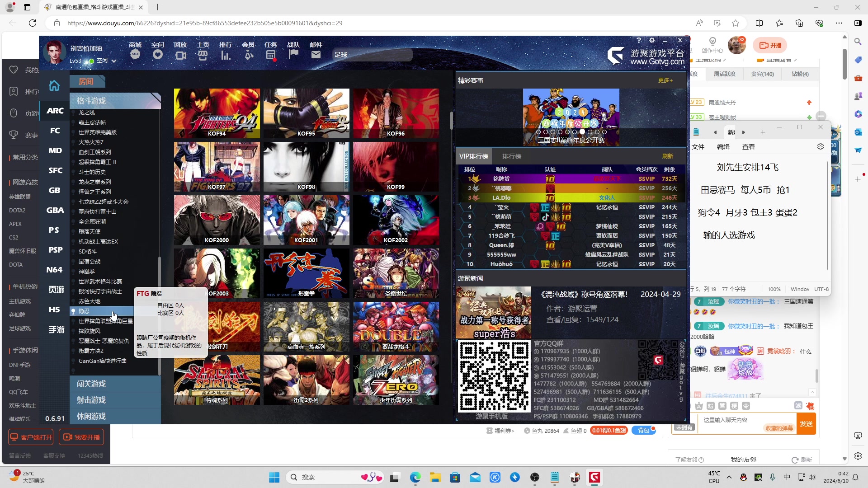Select the first banner carousel dot
The image size is (868, 488).
[538, 132]
